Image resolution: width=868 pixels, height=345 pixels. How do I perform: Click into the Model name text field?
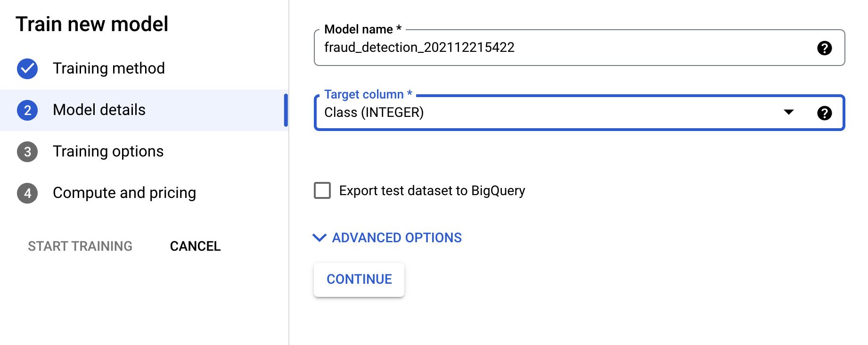[x=542, y=48]
